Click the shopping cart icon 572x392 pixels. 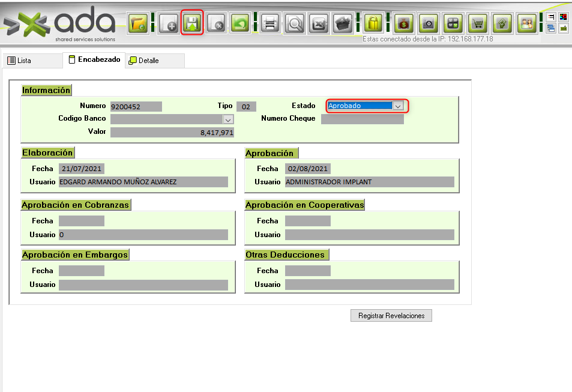478,23
